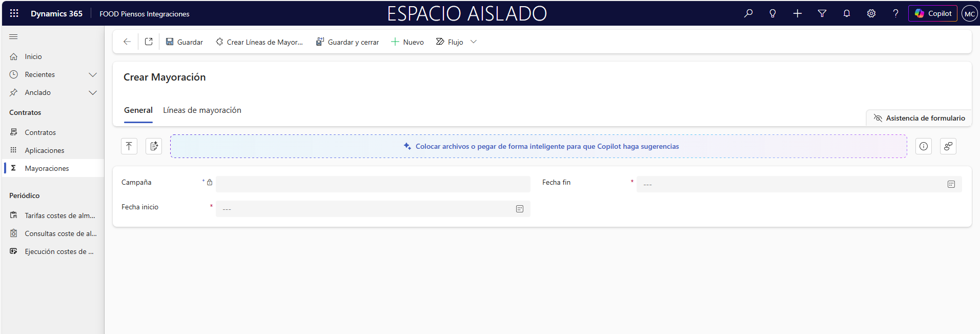Click the advanced filter funnel icon
The height and width of the screenshot is (334, 980).
click(822, 13)
